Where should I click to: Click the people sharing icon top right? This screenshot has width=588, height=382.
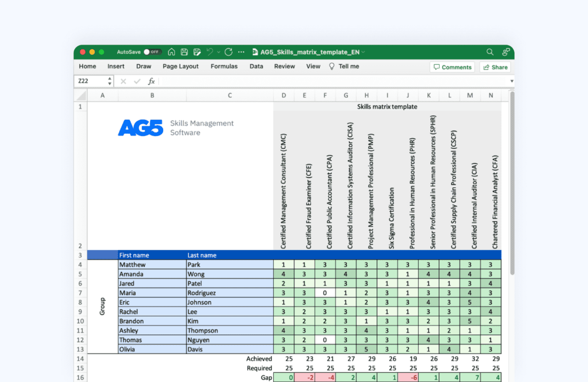[x=506, y=52]
